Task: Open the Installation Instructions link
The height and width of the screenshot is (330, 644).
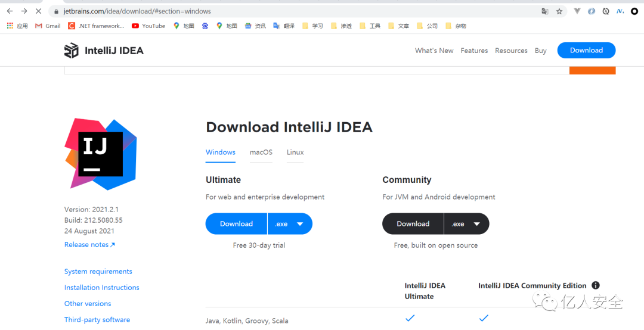Action: tap(101, 288)
